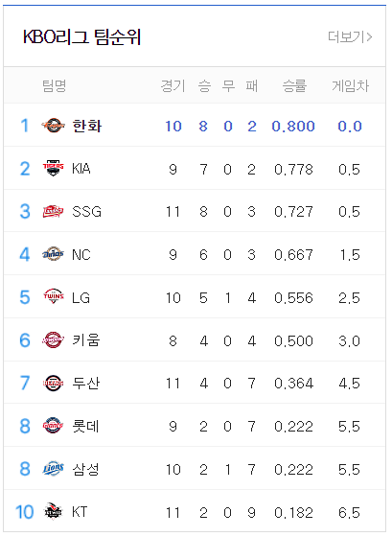Click the KBO리그 팀순위 heading

pyautogui.click(x=82, y=36)
